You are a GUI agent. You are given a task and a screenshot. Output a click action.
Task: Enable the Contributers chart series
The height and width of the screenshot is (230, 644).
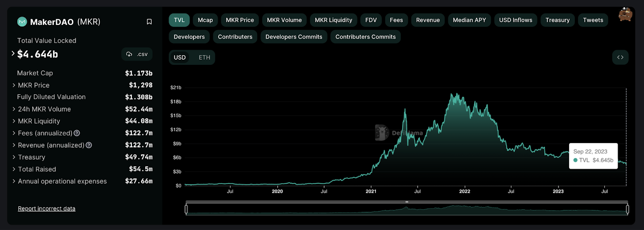(235, 37)
